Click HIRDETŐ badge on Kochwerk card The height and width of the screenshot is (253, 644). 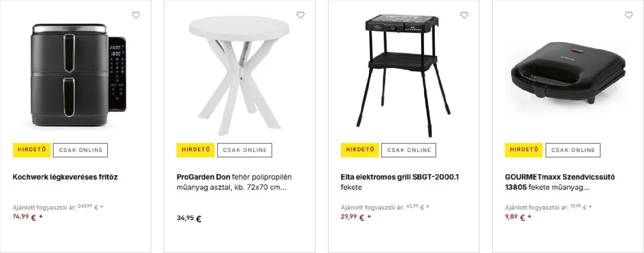pyautogui.click(x=32, y=150)
